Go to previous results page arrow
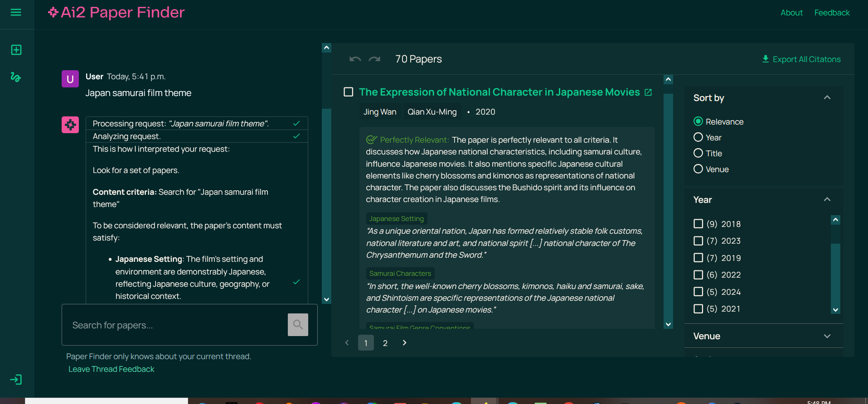The image size is (868, 404). pyautogui.click(x=347, y=343)
